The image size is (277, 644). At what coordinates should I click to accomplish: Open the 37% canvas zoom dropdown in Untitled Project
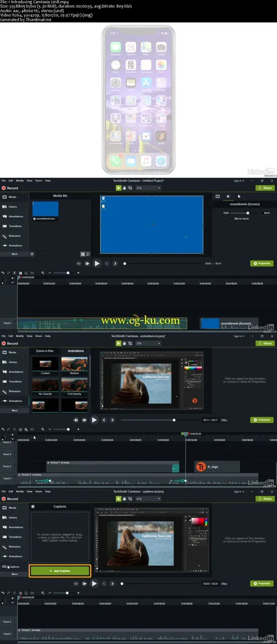coord(148,187)
